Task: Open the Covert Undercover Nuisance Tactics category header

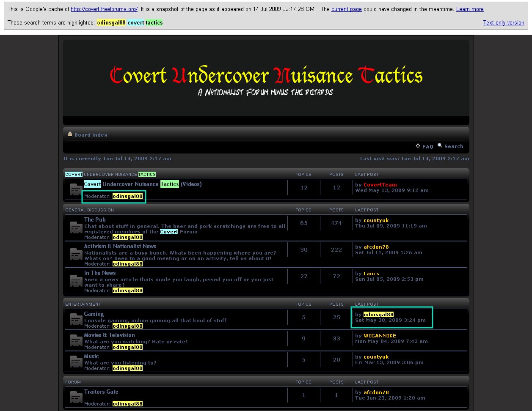Action: [110, 174]
